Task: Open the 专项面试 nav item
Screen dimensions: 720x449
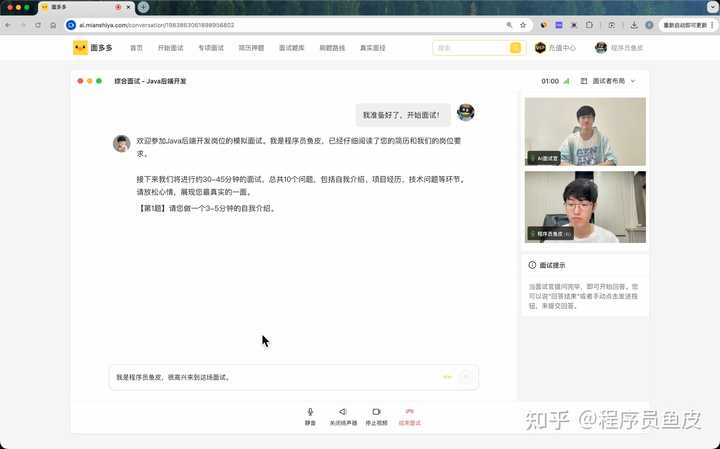Action: 211,48
